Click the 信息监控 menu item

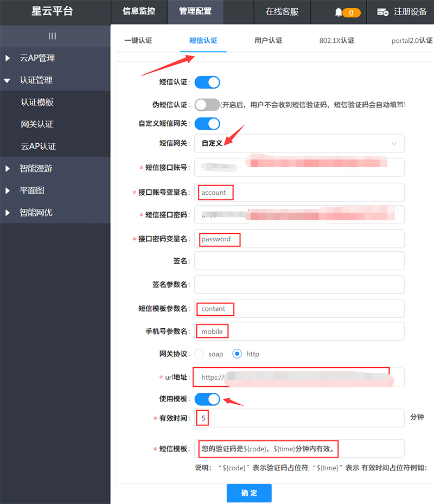[139, 12]
